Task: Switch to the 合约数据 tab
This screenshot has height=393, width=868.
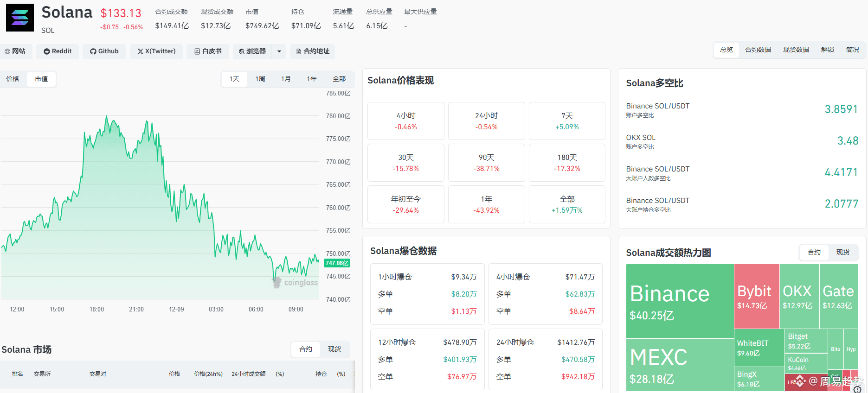Action: click(x=758, y=50)
